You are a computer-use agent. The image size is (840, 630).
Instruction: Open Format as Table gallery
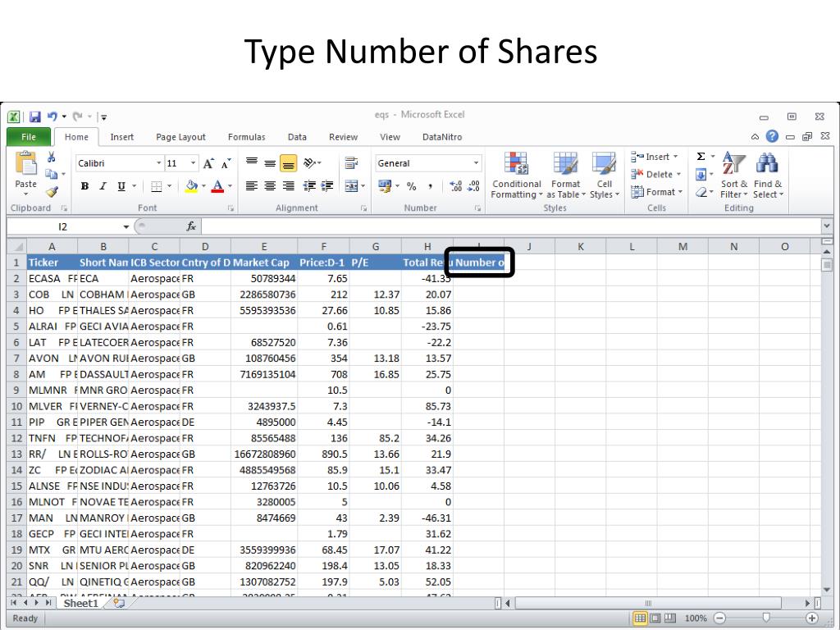pos(566,176)
